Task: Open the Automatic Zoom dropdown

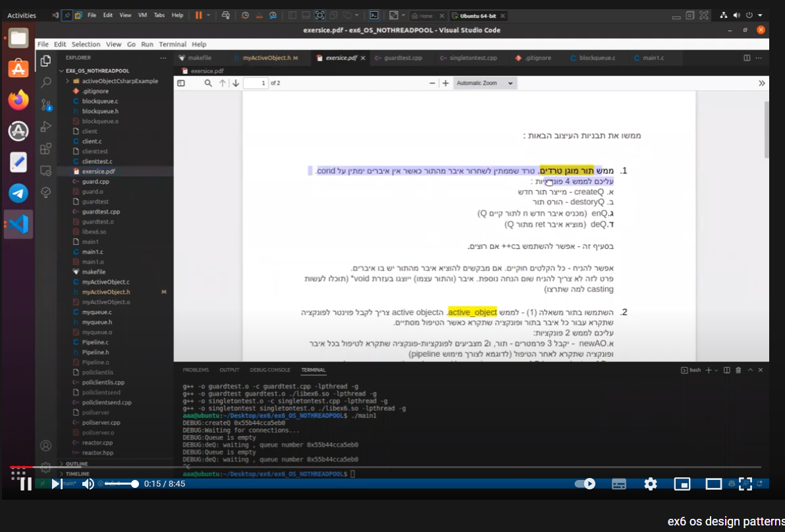Action: point(485,83)
